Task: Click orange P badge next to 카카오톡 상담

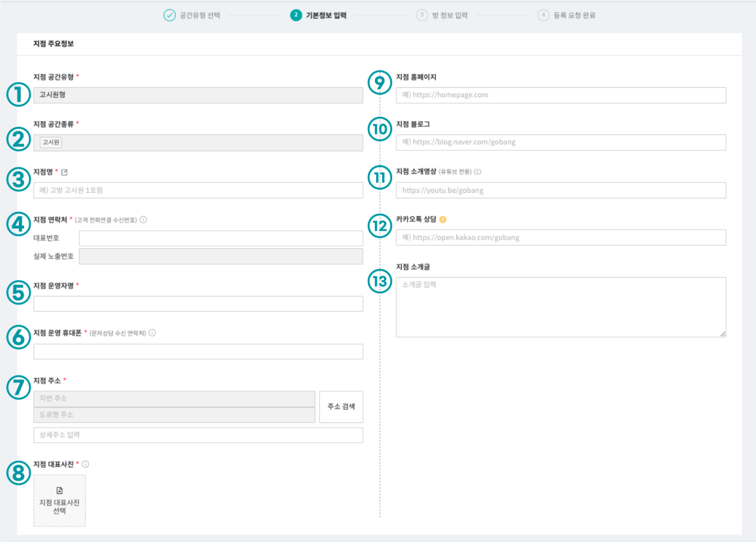Action: (x=443, y=219)
